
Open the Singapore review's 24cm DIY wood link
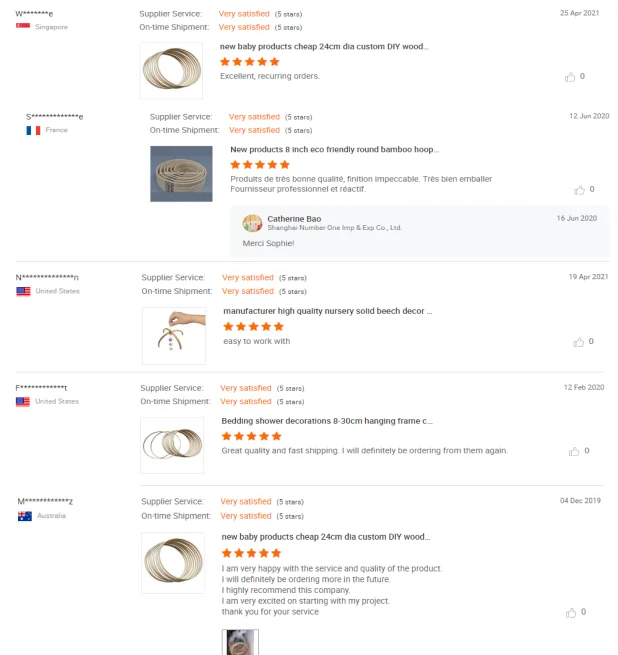pos(323,46)
